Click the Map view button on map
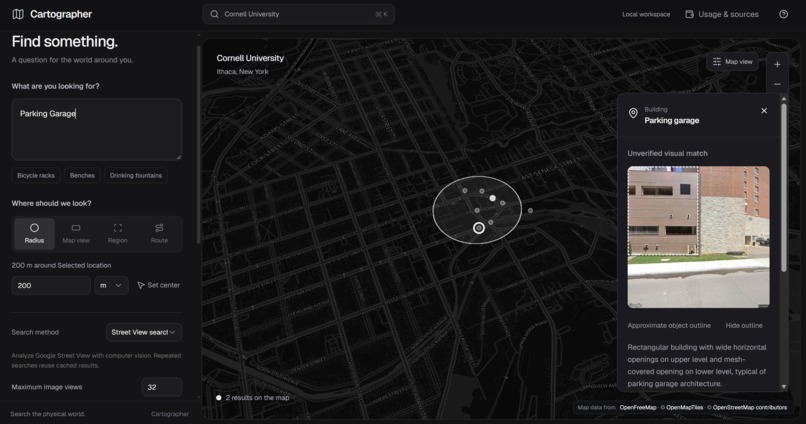 tap(732, 62)
